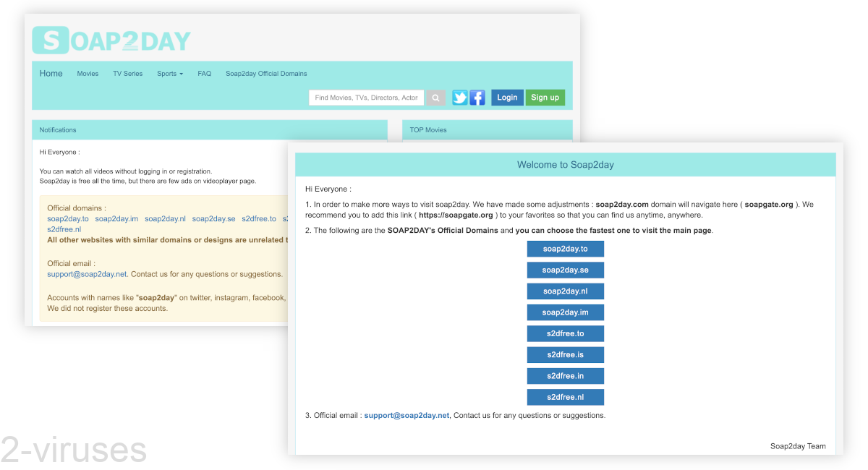868x470 pixels.
Task: Click the Soap2day logo
Action: 111,40
